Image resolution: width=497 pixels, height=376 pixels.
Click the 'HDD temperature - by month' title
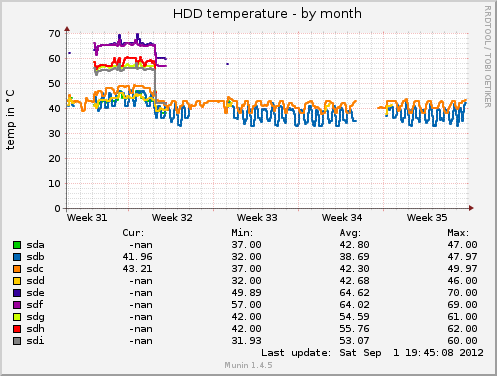click(267, 14)
